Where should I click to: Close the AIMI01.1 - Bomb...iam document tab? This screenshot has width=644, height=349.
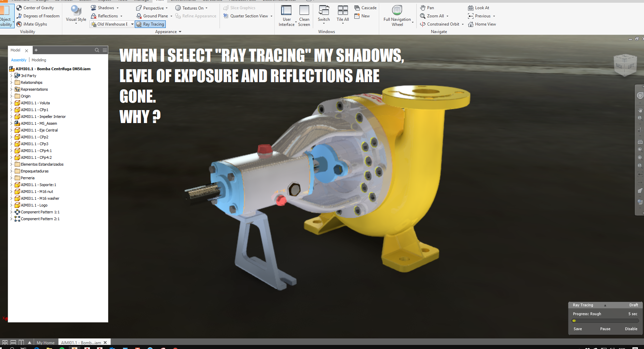(x=106, y=343)
